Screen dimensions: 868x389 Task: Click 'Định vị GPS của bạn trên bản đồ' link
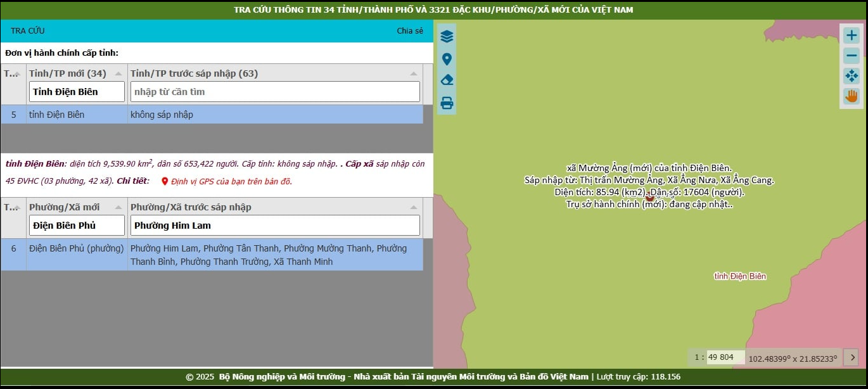coord(231,181)
